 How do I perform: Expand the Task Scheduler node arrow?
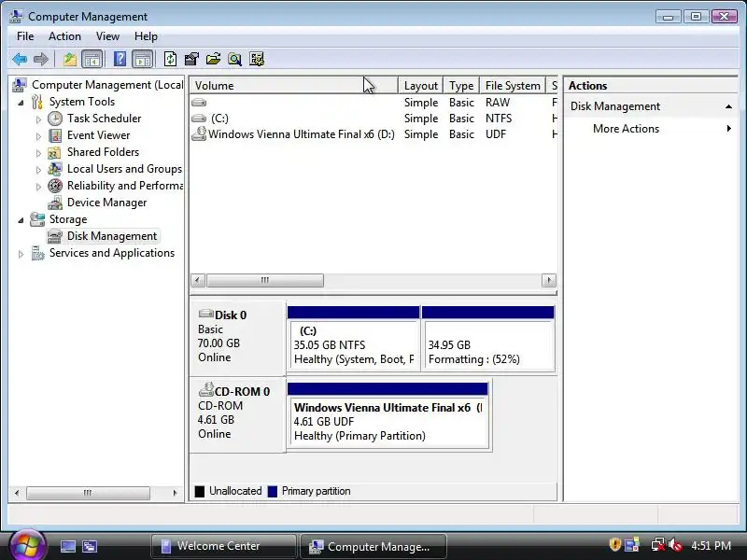click(x=38, y=119)
